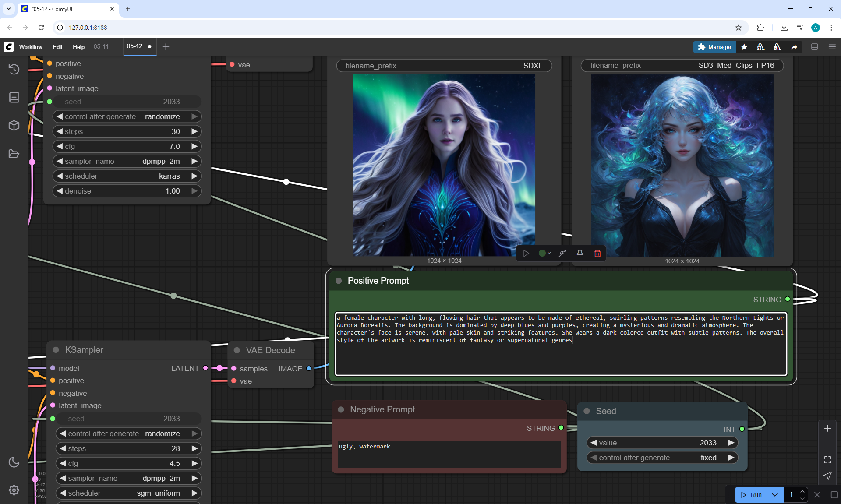Toggle the bottom panel icon
Screen dimensions: 841x504
[x=814, y=47]
